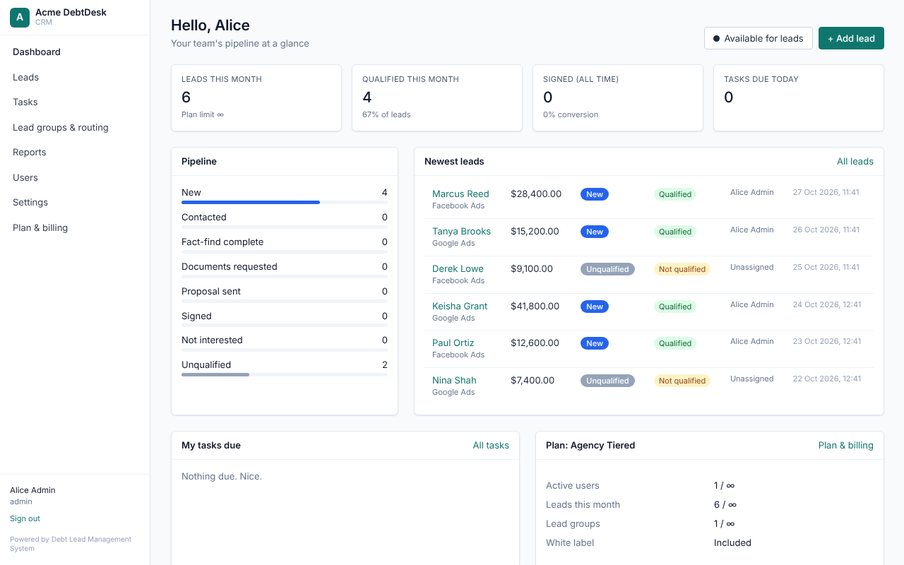Click the Signed pipeline row
904x565 pixels.
284,319
